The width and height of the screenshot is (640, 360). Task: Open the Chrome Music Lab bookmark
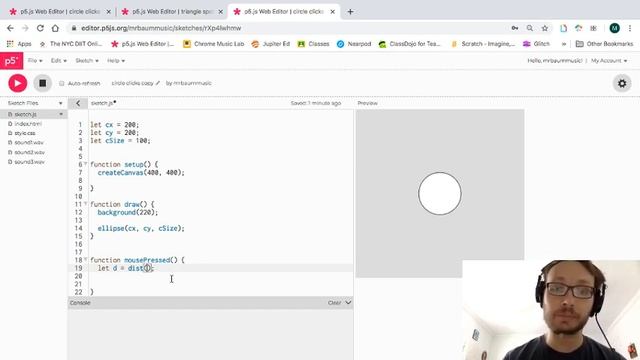[x=213, y=44]
